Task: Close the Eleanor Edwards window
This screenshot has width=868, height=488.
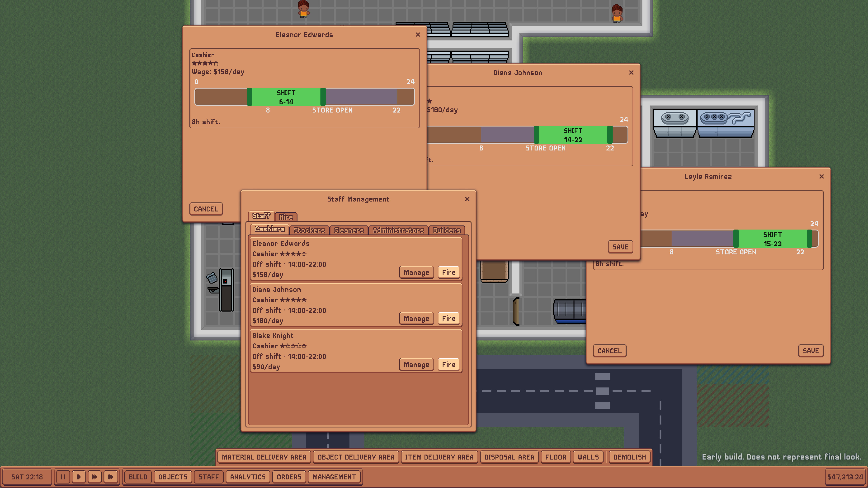Action: coord(418,35)
